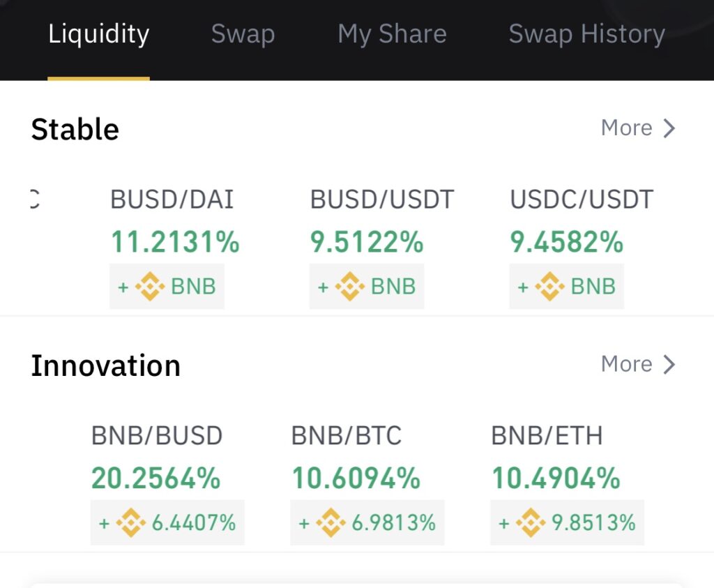
Task: Open the BNB/BUSD pool at 20.2564%
Action: 167,483
